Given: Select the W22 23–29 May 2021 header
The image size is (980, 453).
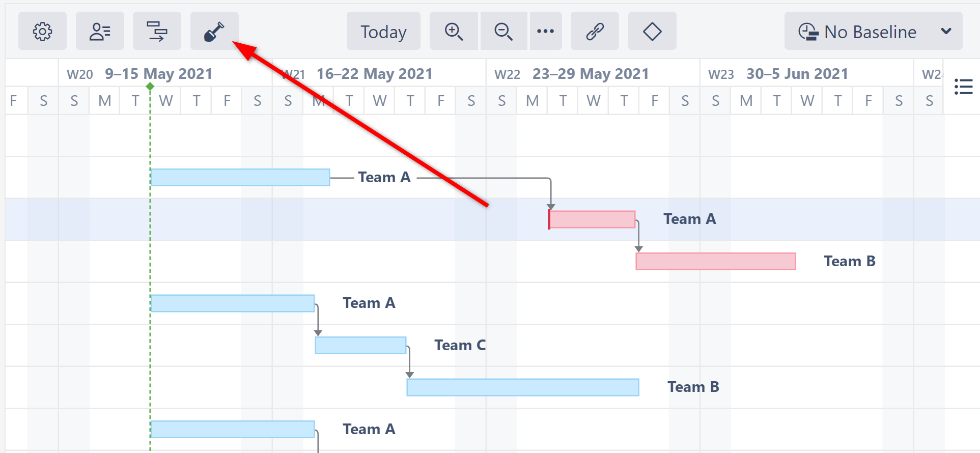Looking at the screenshot, I should coord(590,74).
